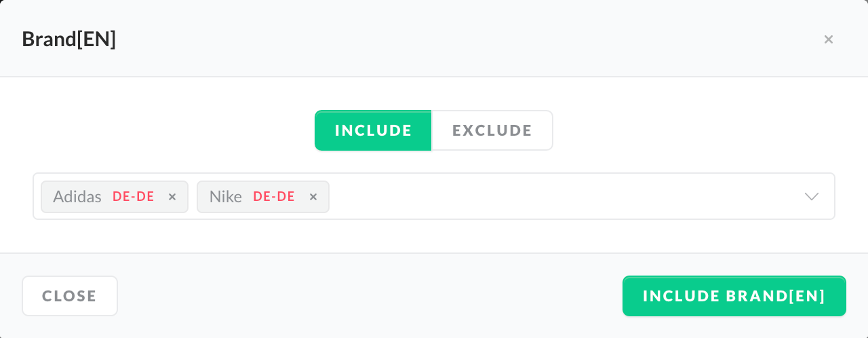
Task: Click the Brand[EN] dialog title
Action: click(x=69, y=39)
